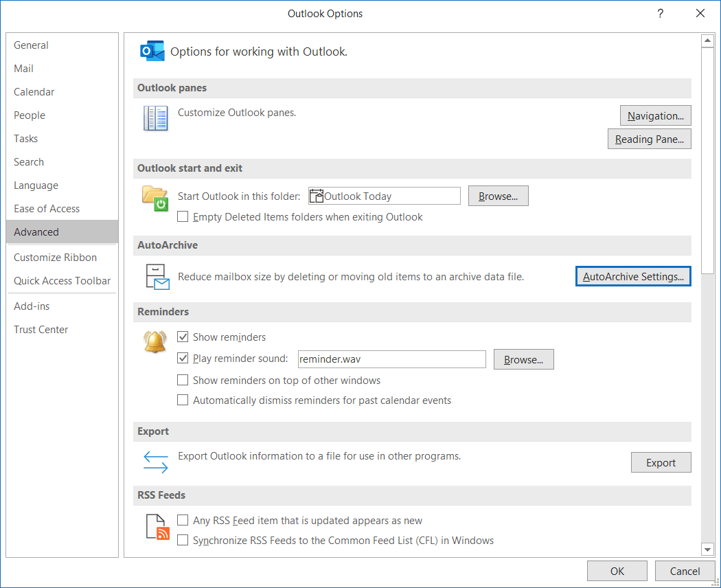Click the "Export" section heading
This screenshot has width=721, height=588.
tap(153, 431)
